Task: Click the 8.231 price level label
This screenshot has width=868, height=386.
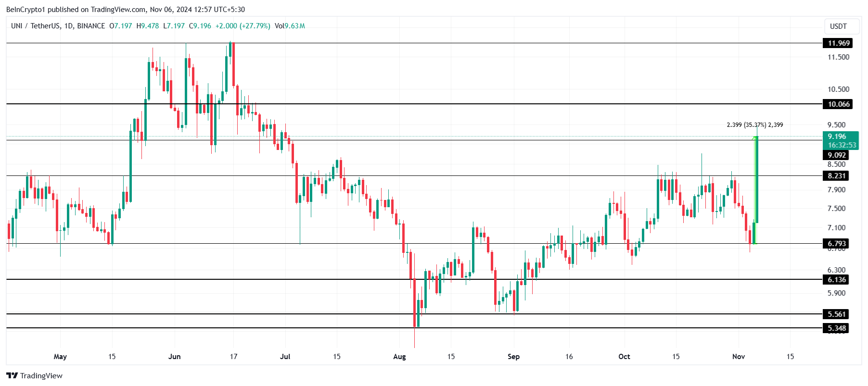Action: [837, 176]
